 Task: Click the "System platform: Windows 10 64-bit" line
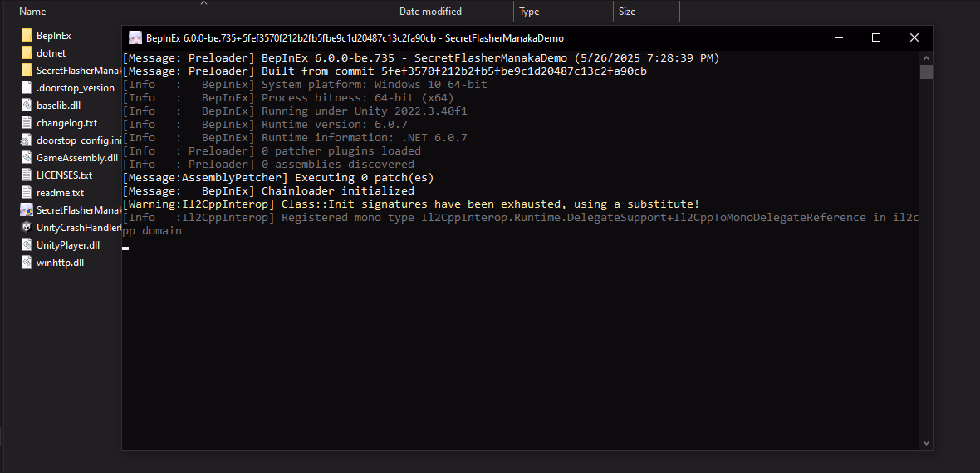point(305,85)
